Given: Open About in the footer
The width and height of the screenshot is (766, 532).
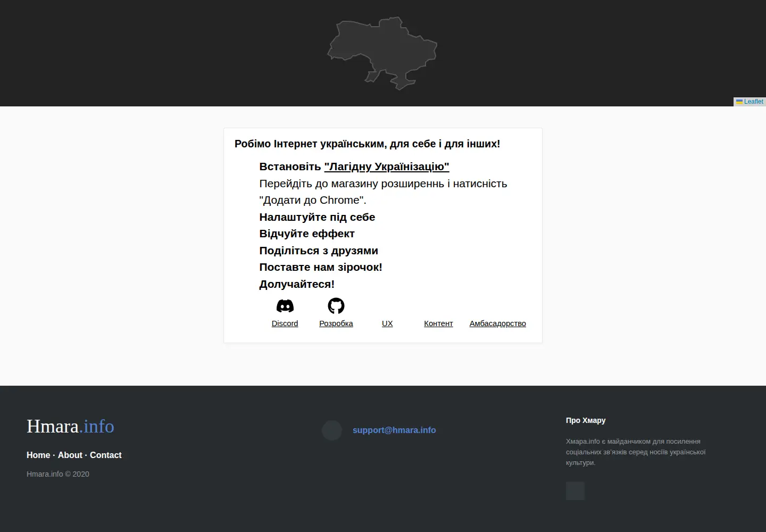Looking at the screenshot, I should point(70,455).
